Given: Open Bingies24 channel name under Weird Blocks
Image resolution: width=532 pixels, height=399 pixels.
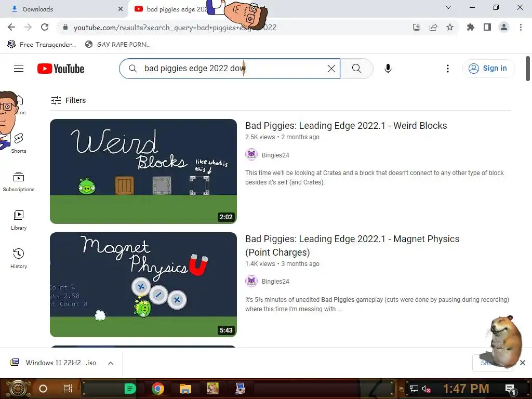Looking at the screenshot, I should (275, 155).
